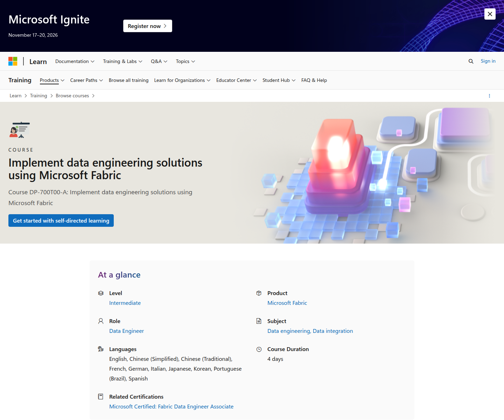This screenshot has height=420, width=504.
Task: Open the Topics dropdown menu
Action: 185,61
